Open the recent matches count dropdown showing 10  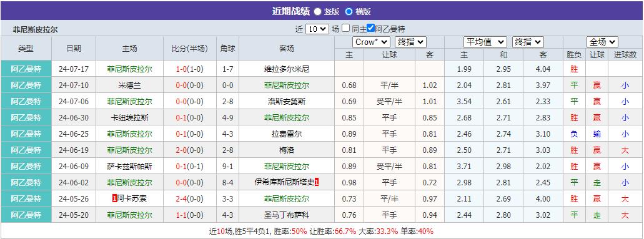317,29
